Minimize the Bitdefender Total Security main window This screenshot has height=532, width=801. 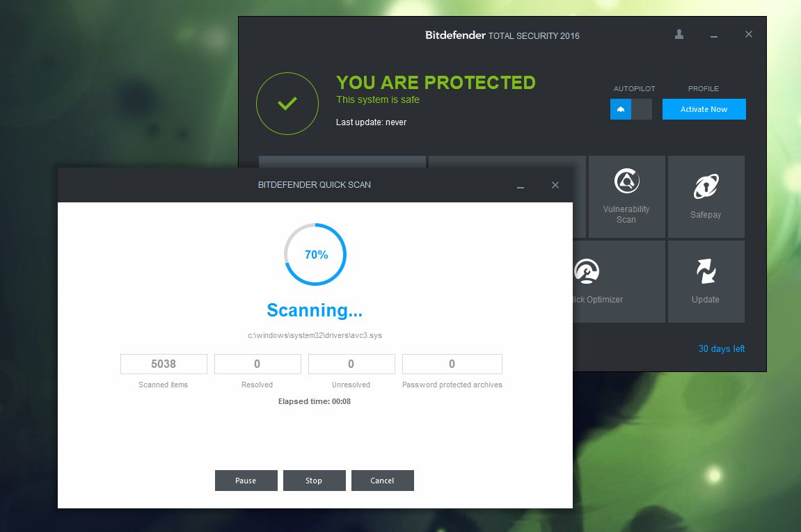click(713, 35)
